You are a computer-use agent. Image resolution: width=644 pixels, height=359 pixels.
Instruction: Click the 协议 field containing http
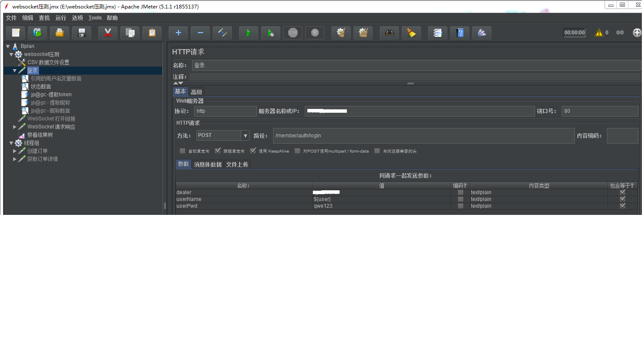(x=226, y=111)
